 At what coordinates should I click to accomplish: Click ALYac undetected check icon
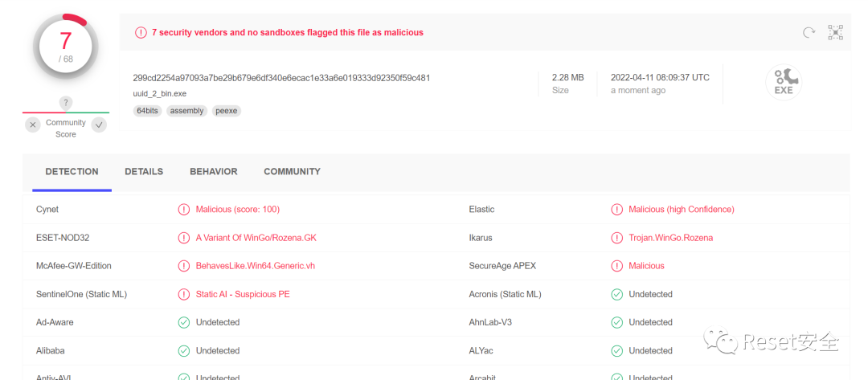(x=616, y=351)
